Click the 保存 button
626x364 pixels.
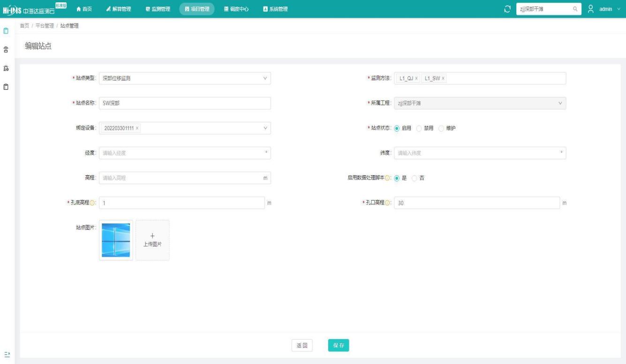point(339,345)
